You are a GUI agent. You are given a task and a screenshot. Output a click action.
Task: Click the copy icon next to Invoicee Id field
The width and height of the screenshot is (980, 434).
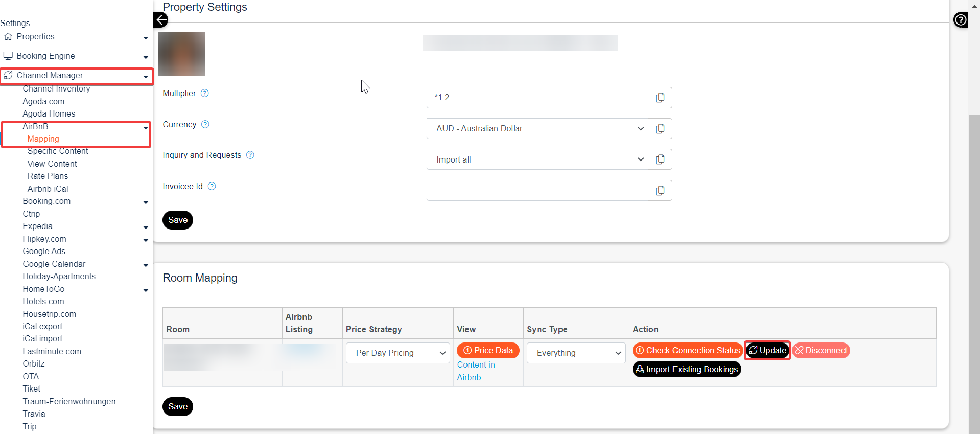coord(660,191)
